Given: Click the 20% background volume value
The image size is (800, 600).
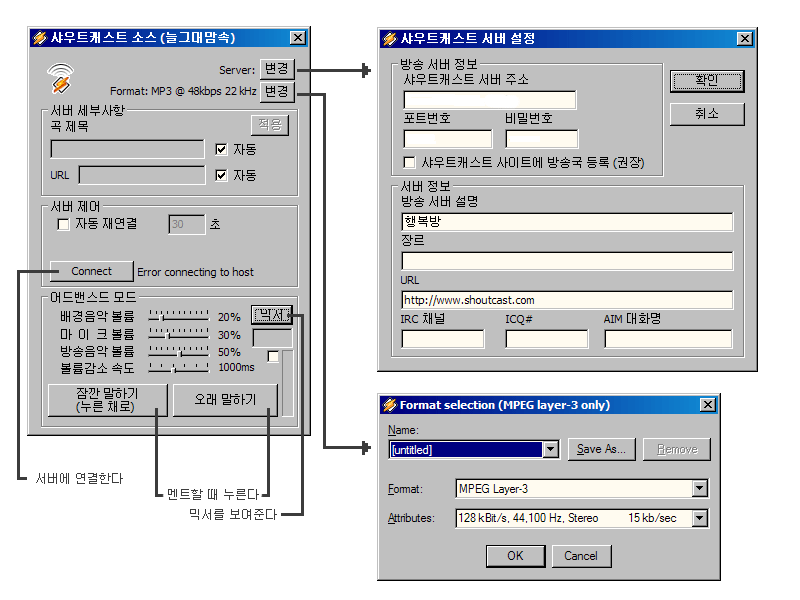Looking at the screenshot, I should tap(229, 317).
